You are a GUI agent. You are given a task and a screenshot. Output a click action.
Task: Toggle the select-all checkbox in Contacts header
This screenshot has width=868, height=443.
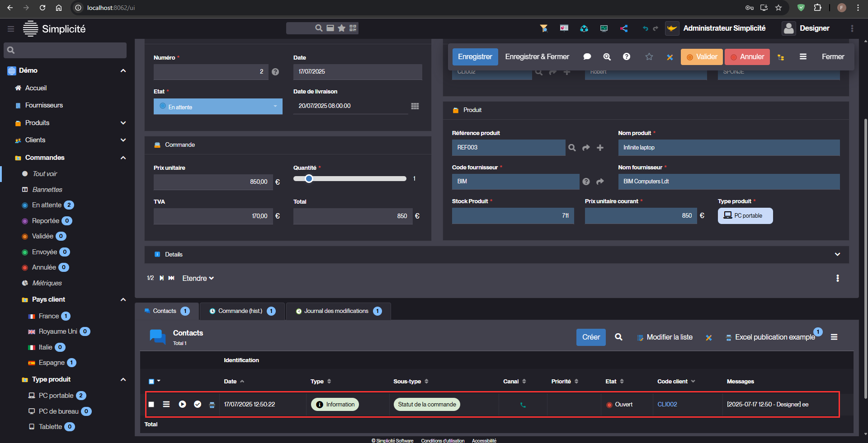click(x=151, y=382)
